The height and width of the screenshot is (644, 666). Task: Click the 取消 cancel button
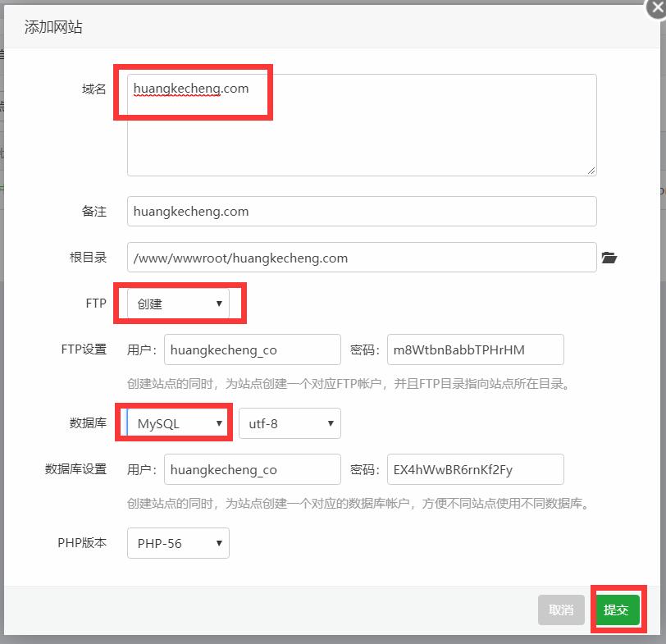561,610
